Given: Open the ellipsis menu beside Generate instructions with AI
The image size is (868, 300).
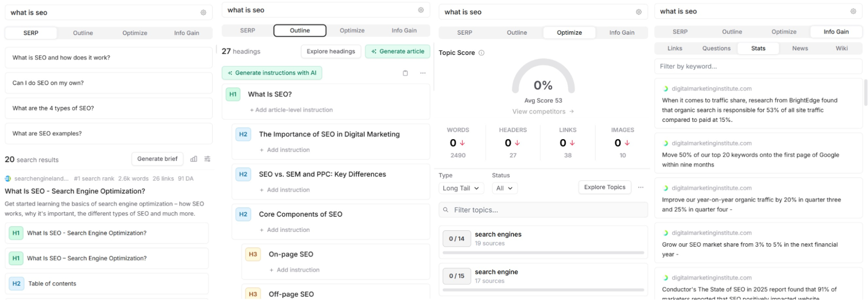Looking at the screenshot, I should point(423,73).
